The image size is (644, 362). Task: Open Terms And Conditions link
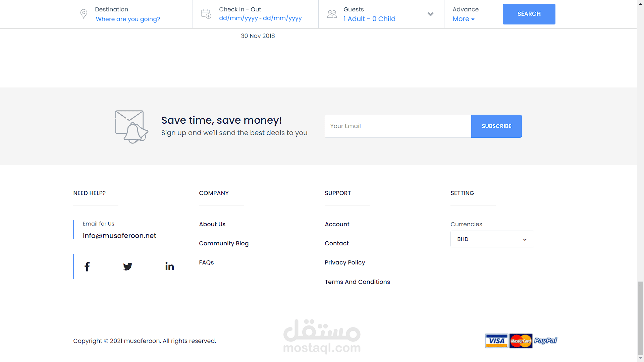[357, 282]
